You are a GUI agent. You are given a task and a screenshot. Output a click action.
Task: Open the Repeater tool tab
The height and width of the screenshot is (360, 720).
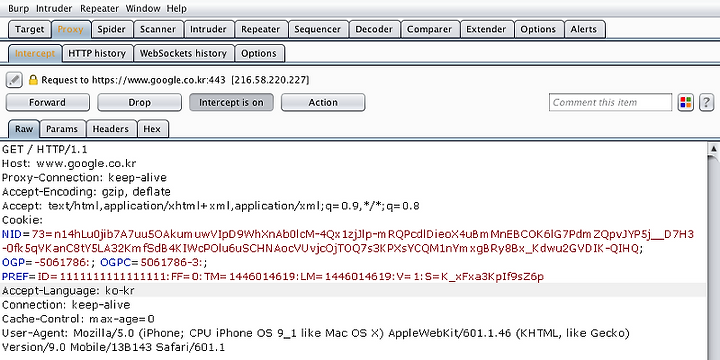pos(261,29)
